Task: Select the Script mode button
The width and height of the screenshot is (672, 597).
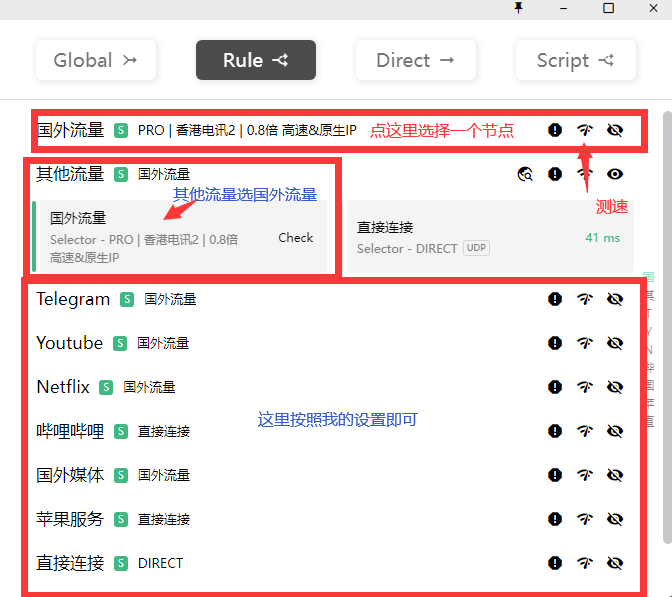Action: click(x=575, y=60)
